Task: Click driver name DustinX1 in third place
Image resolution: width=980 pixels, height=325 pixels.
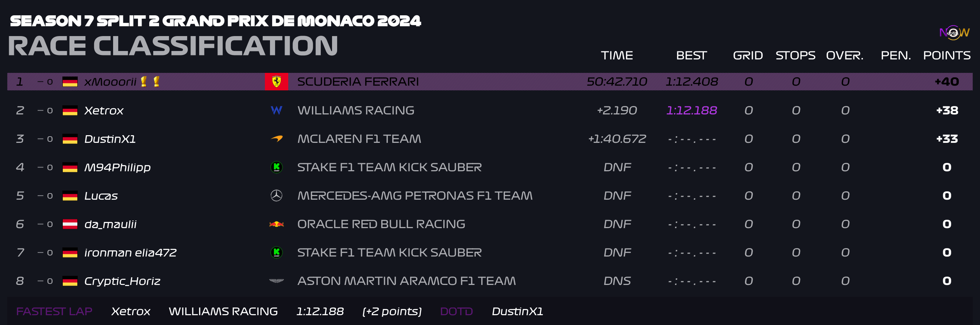Action: [110, 139]
